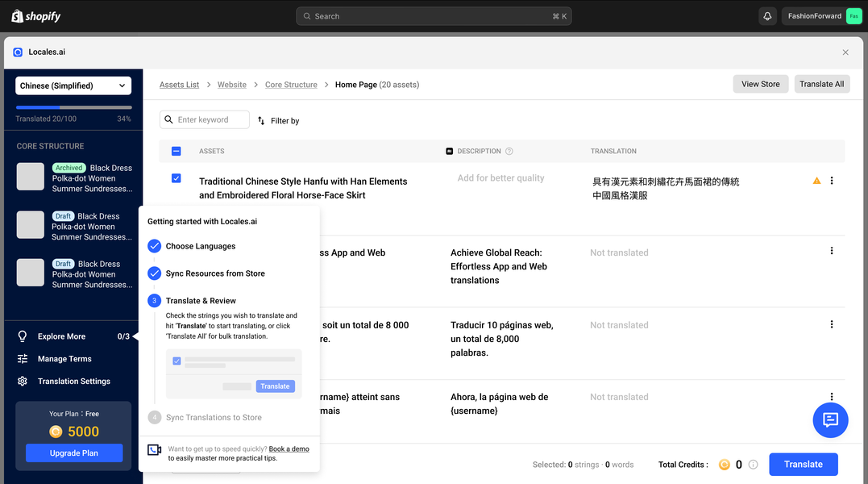This screenshot has height=484, width=868.
Task: Click the Translate All button
Action: click(822, 84)
